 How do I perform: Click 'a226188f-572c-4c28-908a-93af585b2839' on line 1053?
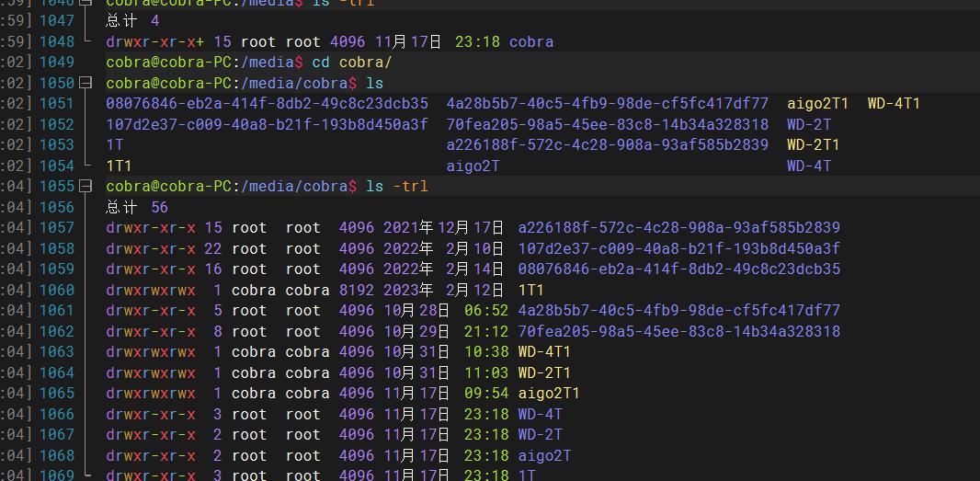point(608,145)
